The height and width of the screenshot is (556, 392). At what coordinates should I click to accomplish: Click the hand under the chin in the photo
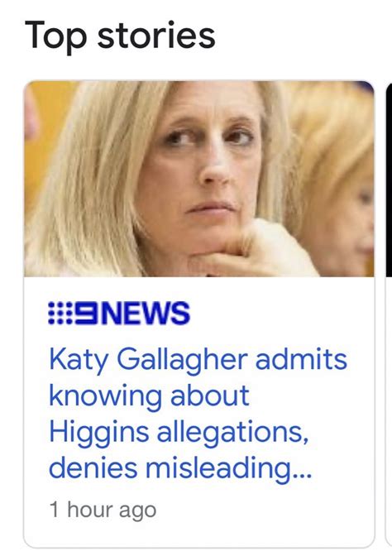pos(248,252)
